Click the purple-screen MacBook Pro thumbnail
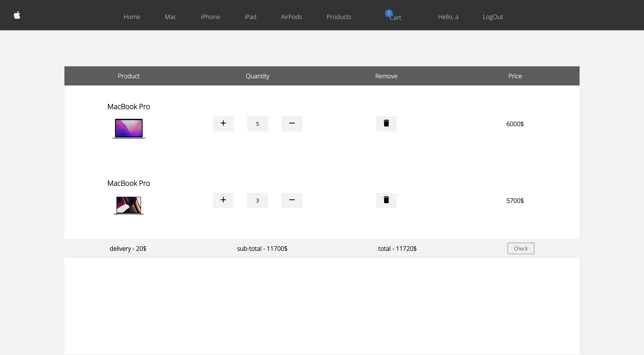This screenshot has height=355, width=644. pyautogui.click(x=129, y=128)
